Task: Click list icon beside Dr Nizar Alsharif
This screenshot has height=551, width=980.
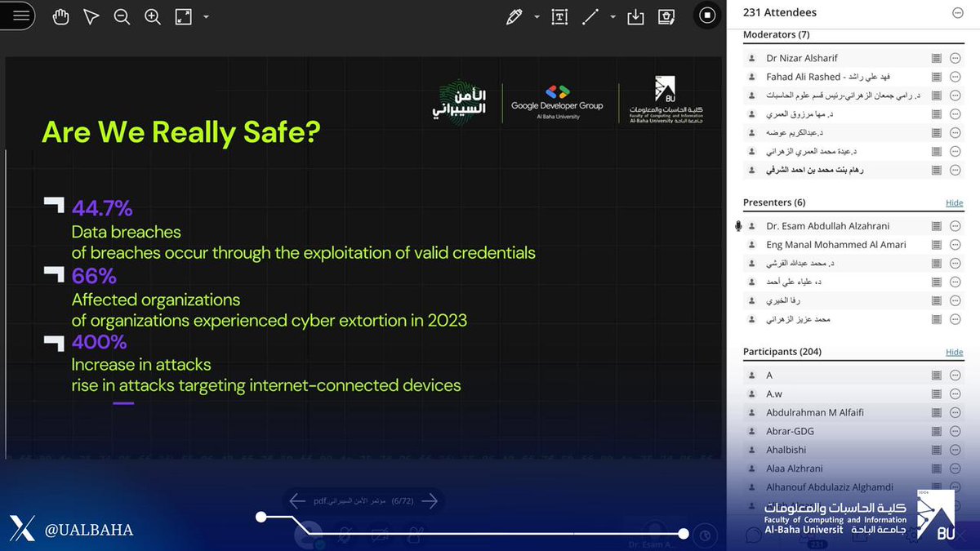Action: (x=936, y=58)
